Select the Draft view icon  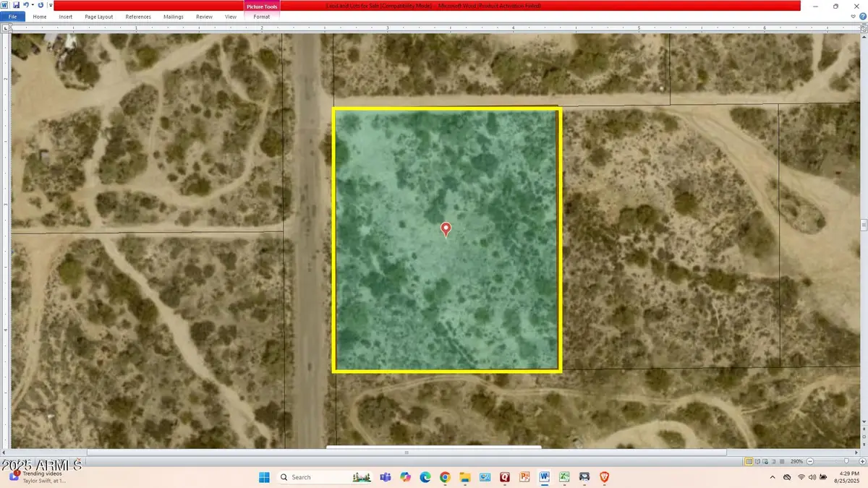pos(783,461)
